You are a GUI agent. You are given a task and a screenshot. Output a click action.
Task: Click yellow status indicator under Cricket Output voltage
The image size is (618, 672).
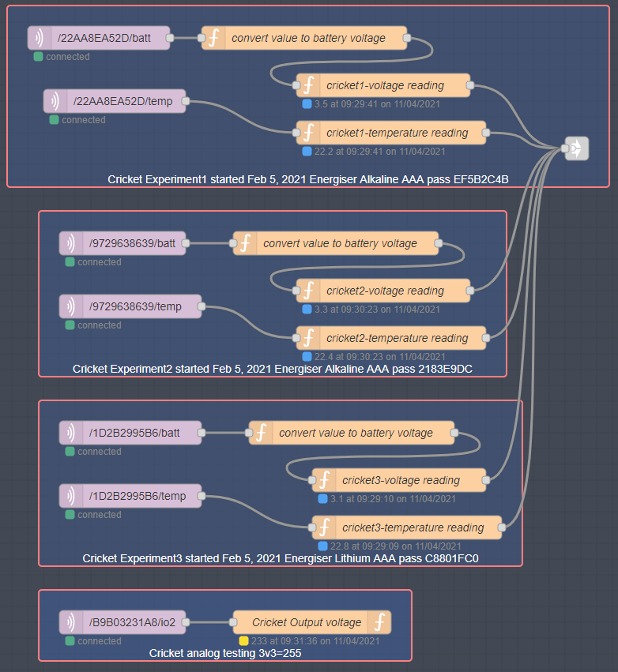coord(244,640)
